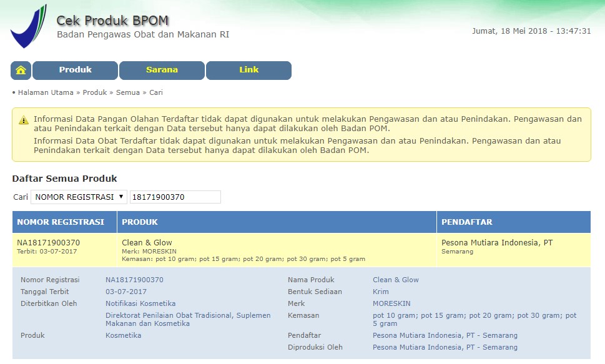Click the Cek Produk BPOM title

pyautogui.click(x=112, y=21)
